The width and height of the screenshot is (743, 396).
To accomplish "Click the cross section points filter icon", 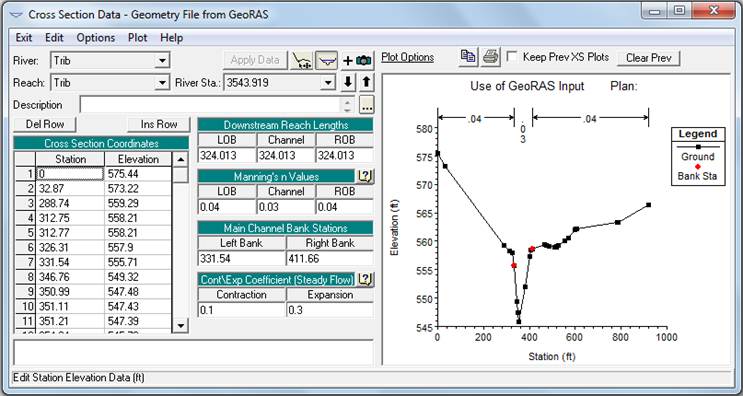I will tap(302, 61).
